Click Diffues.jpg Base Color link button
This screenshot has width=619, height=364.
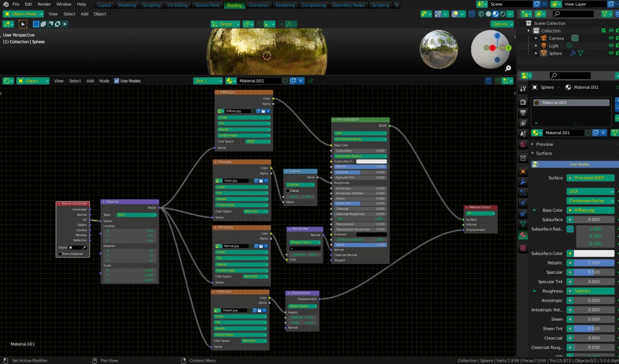(x=591, y=210)
